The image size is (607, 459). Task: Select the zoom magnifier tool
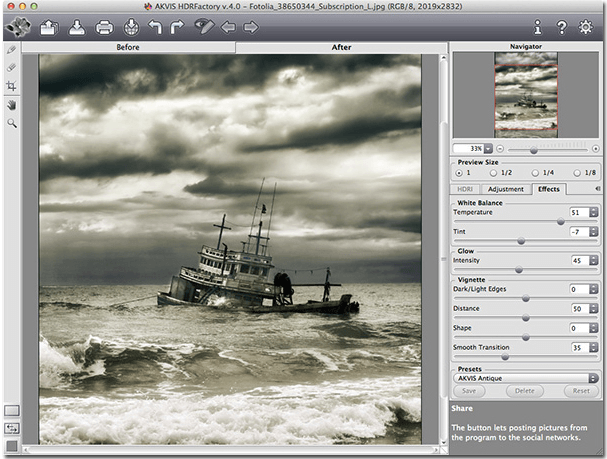click(x=12, y=123)
